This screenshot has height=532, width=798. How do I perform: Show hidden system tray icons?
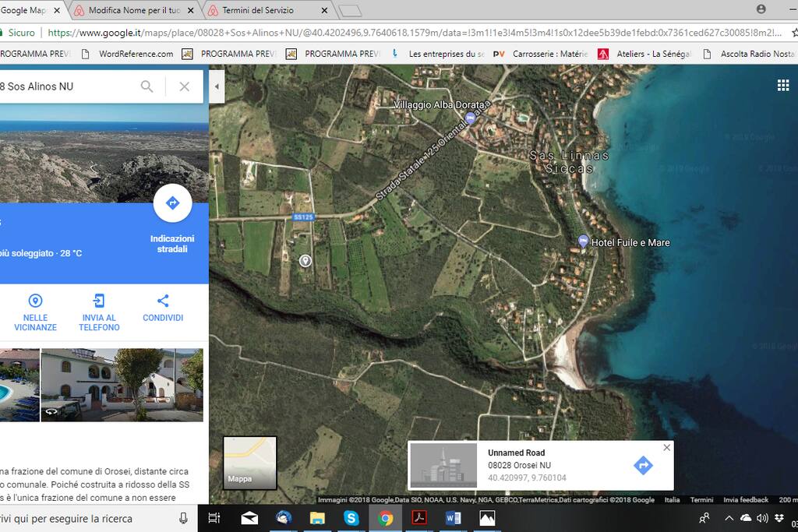click(x=729, y=518)
